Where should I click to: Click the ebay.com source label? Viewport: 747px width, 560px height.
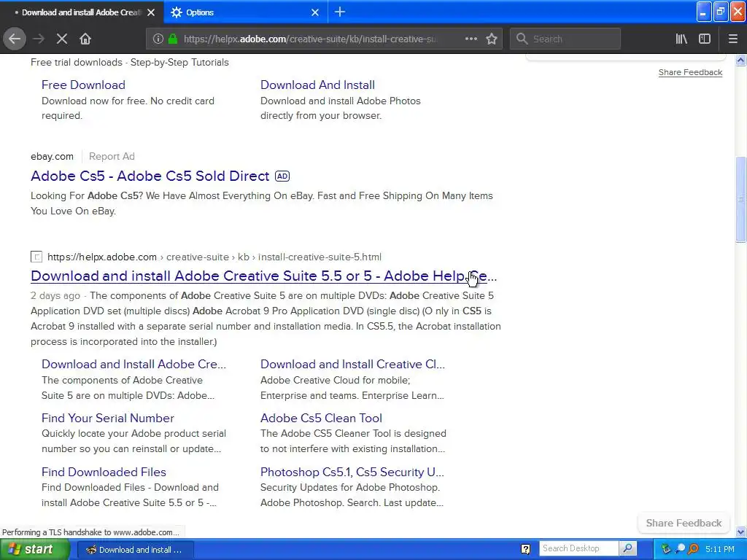[x=52, y=157]
